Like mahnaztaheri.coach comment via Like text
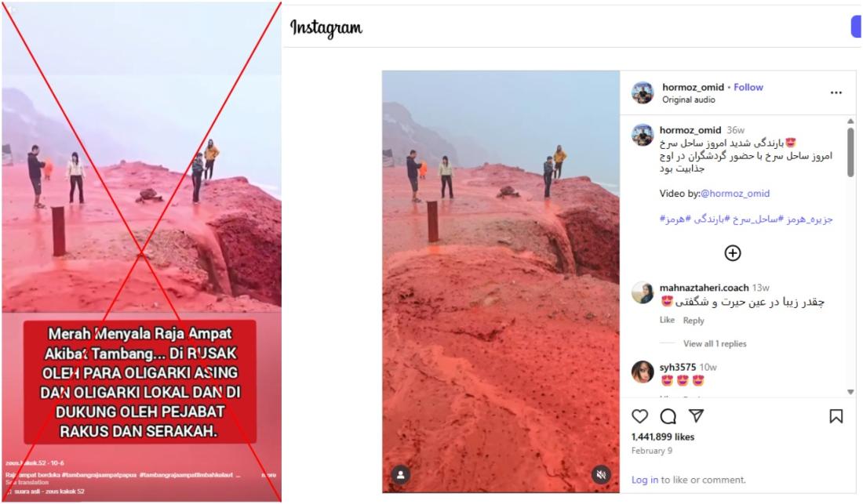 pos(667,320)
